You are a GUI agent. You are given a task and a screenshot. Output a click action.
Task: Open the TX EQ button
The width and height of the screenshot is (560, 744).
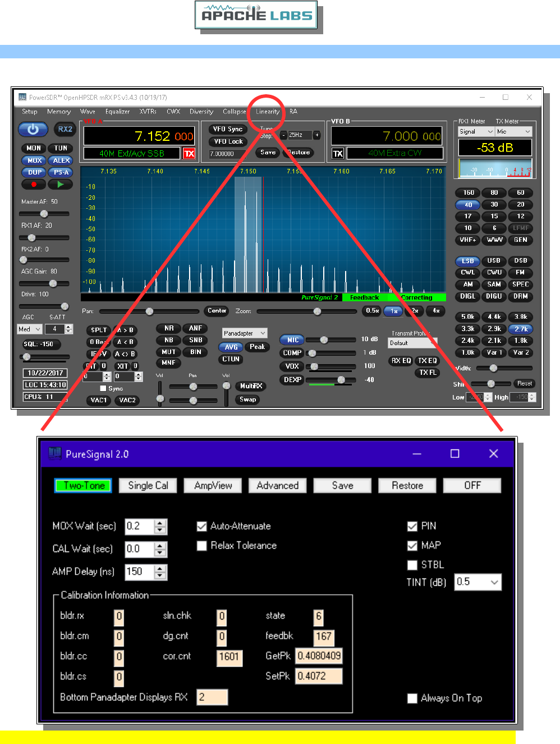pyautogui.click(x=427, y=361)
